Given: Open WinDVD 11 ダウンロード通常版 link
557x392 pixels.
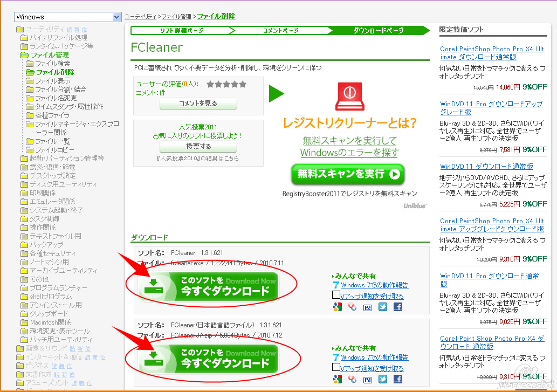Looking at the screenshot, I should point(487,167).
